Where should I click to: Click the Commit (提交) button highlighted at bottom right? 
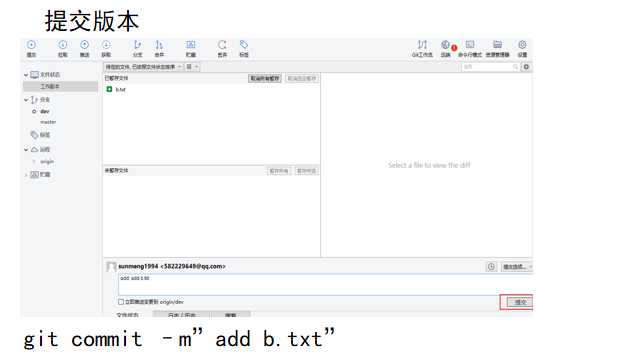tap(519, 302)
